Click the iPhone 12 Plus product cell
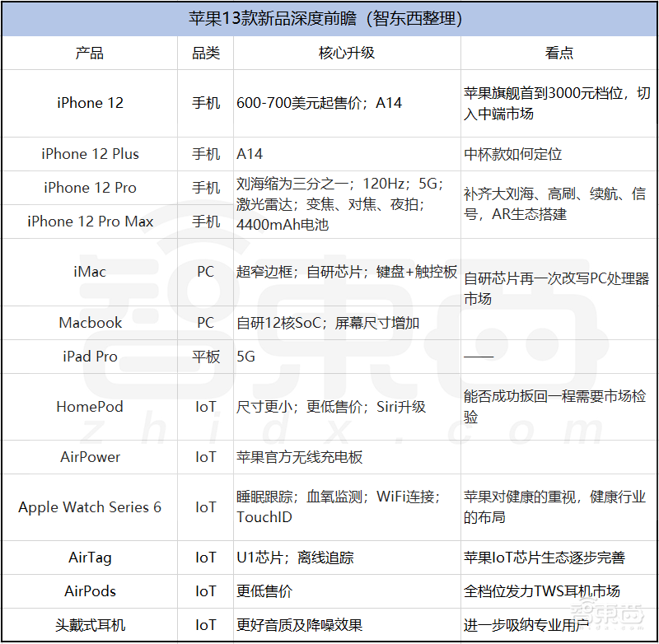659x644 pixels. pyautogui.click(x=90, y=154)
